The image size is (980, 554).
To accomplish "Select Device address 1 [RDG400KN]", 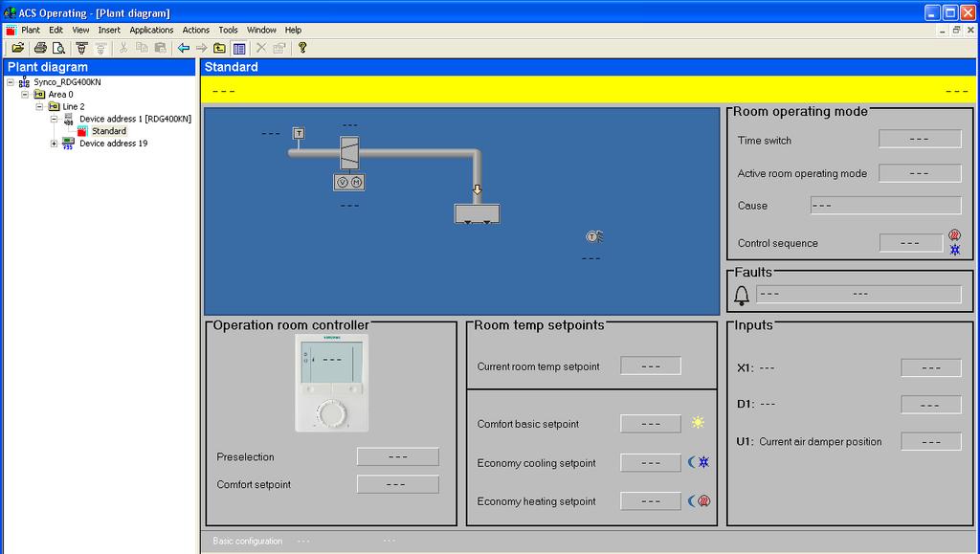I will click(135, 119).
